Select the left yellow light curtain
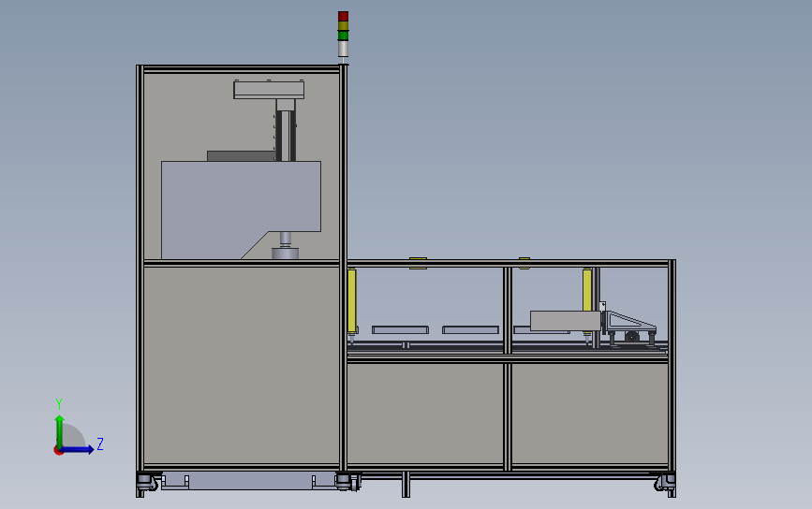The image size is (812, 509). coord(352,301)
